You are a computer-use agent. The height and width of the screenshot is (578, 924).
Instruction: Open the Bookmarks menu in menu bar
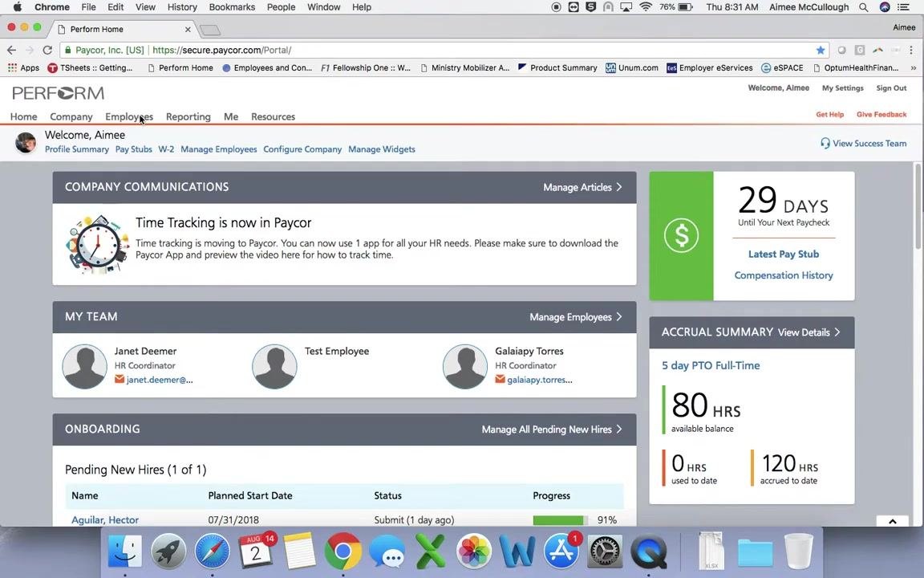click(x=232, y=7)
